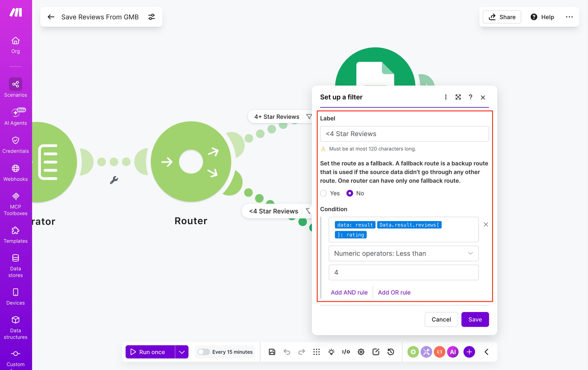The height and width of the screenshot is (370, 588).
Task: Add a favorite with the plus button
Action: tap(469, 352)
